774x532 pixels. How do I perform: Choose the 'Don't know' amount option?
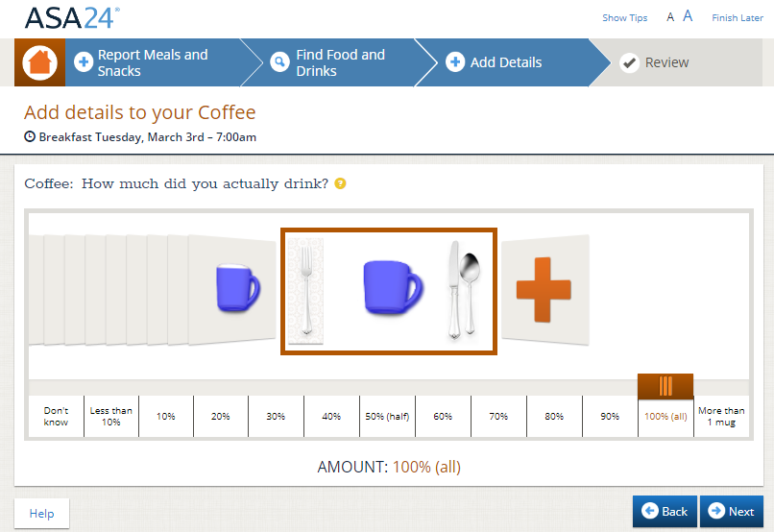point(57,417)
